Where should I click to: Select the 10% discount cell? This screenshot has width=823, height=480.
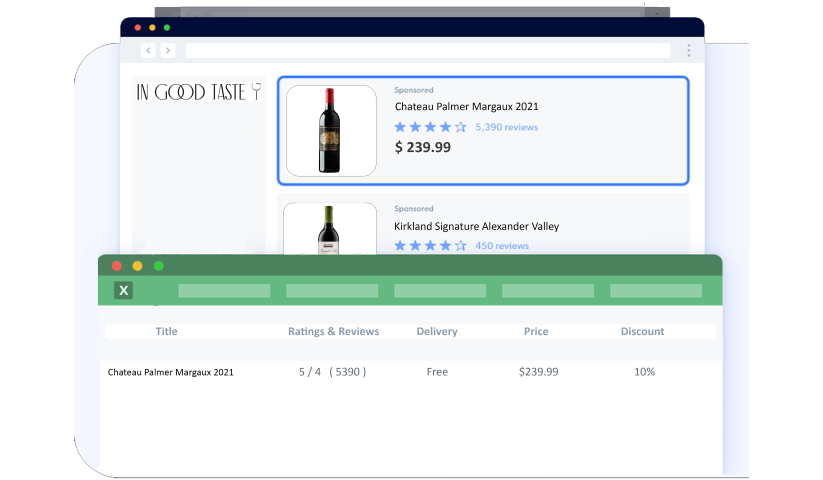tap(645, 372)
